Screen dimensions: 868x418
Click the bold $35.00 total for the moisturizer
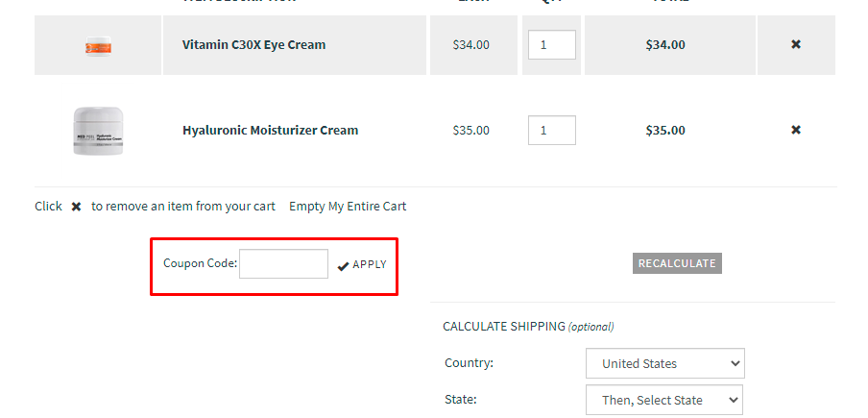[x=664, y=130]
